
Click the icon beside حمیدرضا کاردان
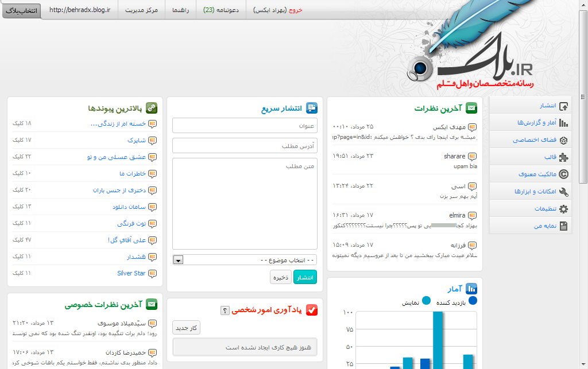(152, 353)
